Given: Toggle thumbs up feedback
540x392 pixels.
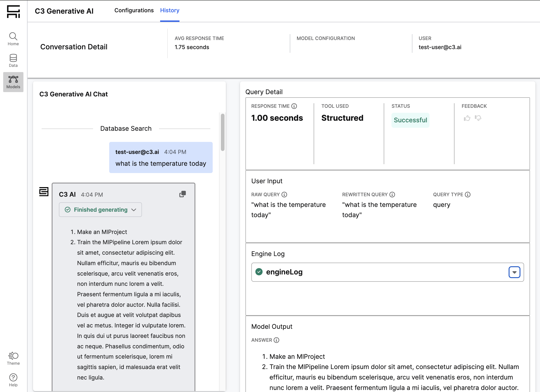Looking at the screenshot, I should [467, 118].
